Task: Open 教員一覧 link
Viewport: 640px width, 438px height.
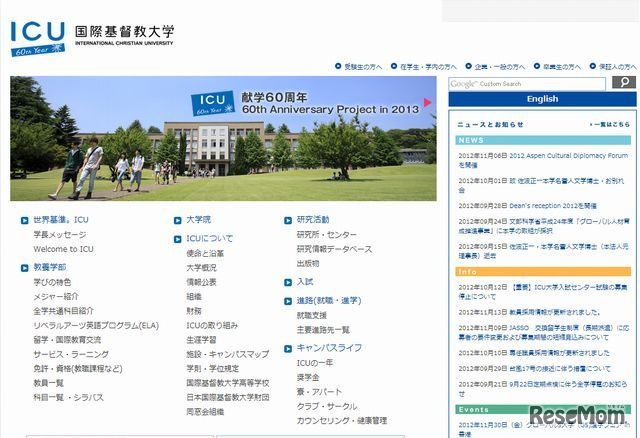Action: point(49,383)
